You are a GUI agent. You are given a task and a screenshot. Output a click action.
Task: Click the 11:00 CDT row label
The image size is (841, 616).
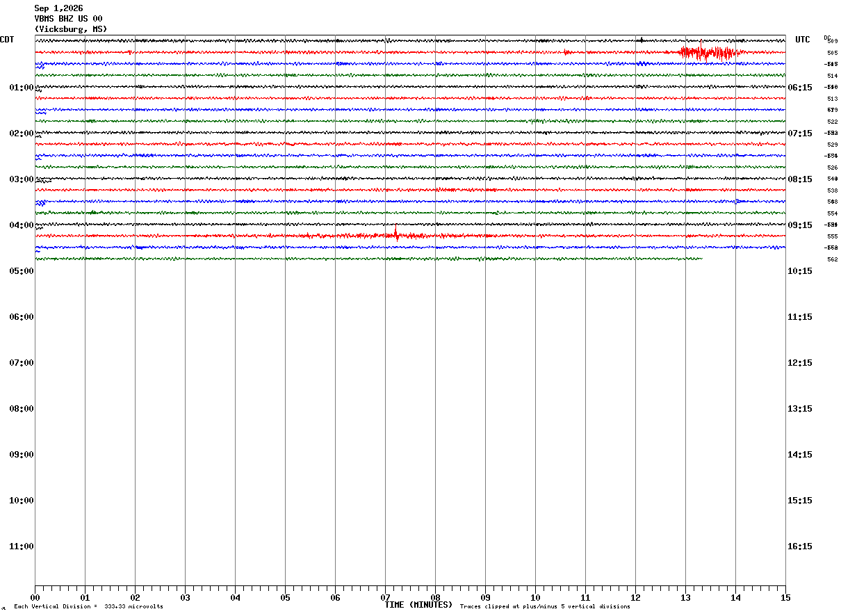[21, 546]
